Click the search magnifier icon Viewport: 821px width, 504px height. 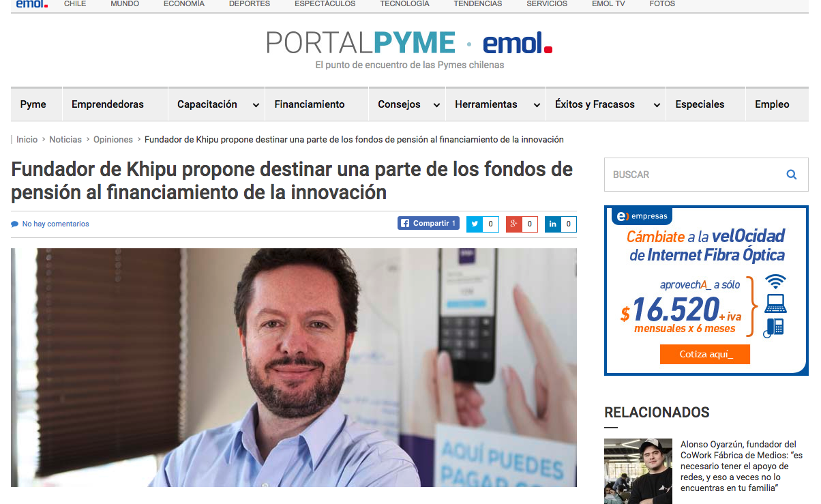pos(791,175)
